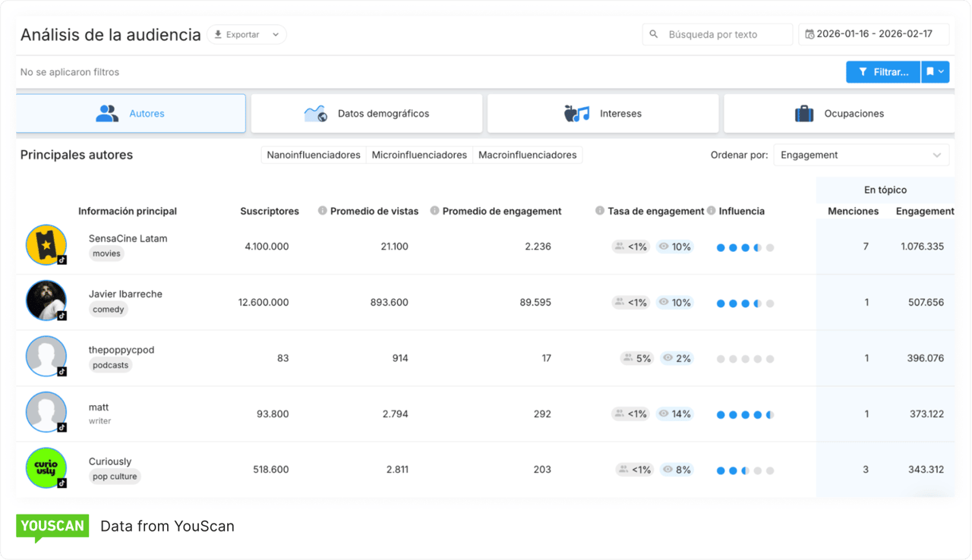Viewport: 972px width, 560px height.
Task: Click the info icon beside Promedio de engagement
Action: click(x=435, y=211)
